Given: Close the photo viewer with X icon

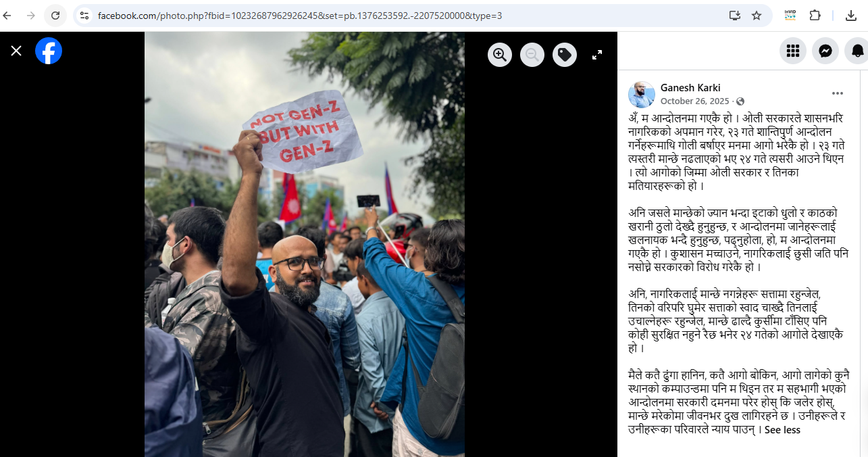Looking at the screenshot, I should [x=16, y=51].
